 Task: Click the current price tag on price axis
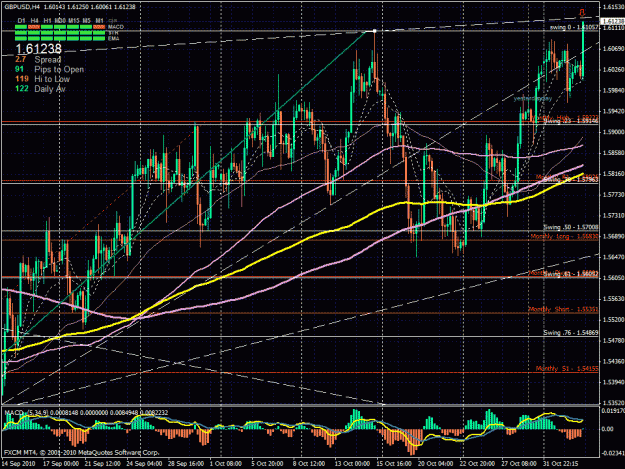(x=613, y=21)
